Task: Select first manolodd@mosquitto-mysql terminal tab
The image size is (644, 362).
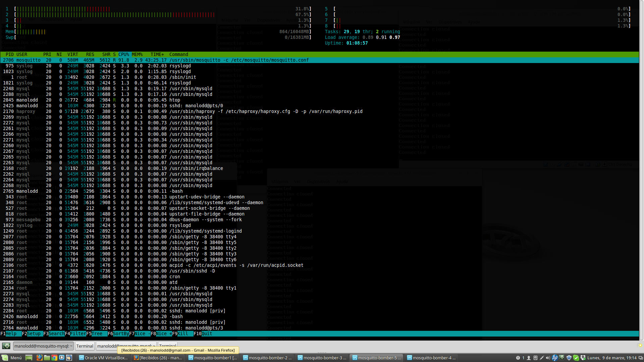Action: pyautogui.click(x=43, y=346)
